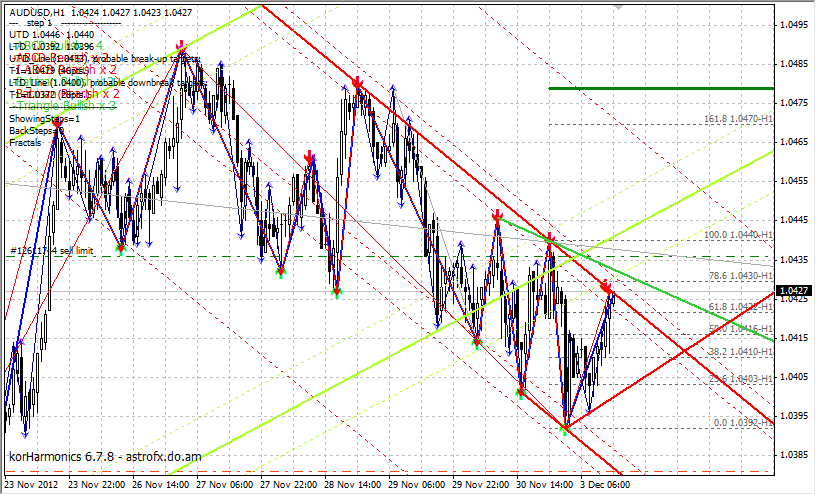Click 1.0415 on the price axis
The image size is (816, 495).
point(795,337)
